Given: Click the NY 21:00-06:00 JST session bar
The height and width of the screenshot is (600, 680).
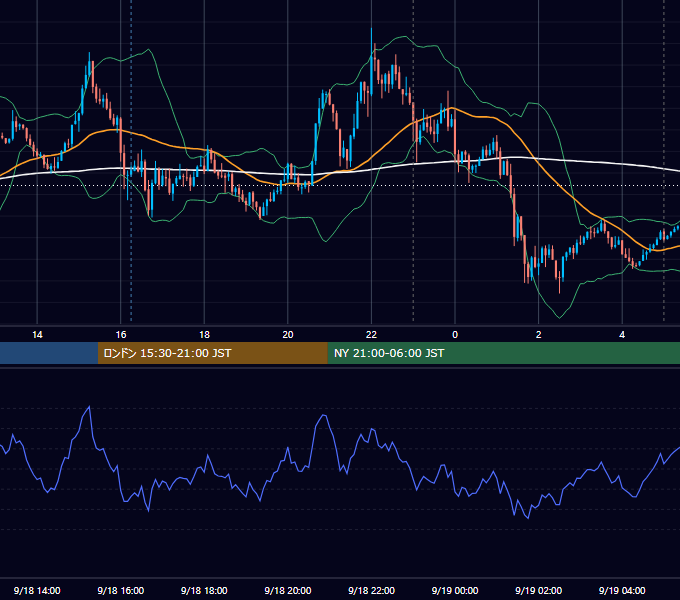Looking at the screenshot, I should [x=503, y=353].
